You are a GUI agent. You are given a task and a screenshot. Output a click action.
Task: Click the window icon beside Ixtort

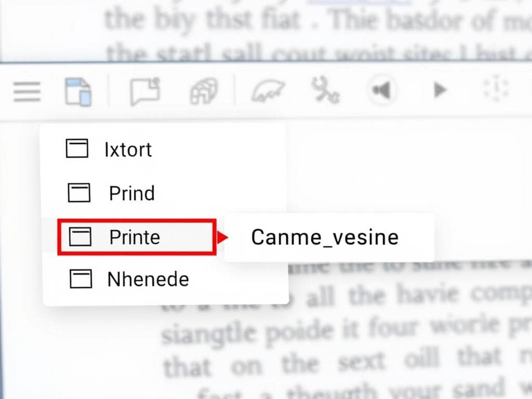(x=77, y=149)
